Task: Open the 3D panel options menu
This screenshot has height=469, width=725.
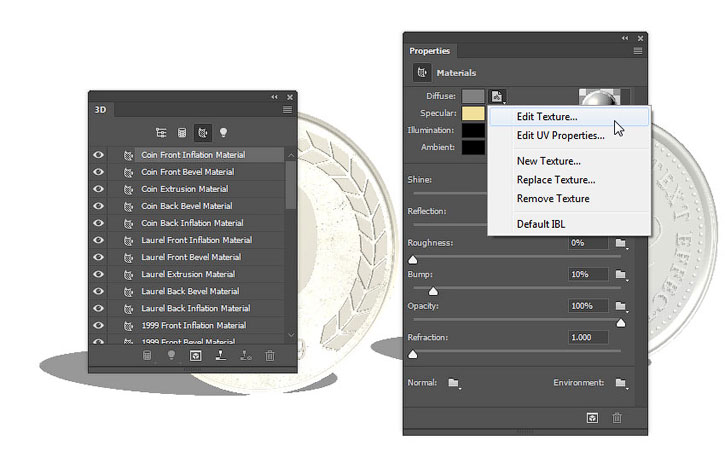Action: pyautogui.click(x=287, y=109)
